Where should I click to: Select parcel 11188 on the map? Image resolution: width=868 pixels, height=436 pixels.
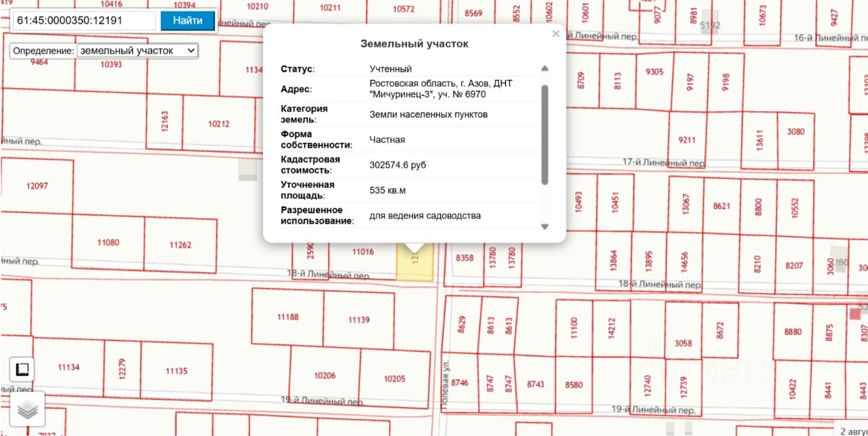(288, 317)
